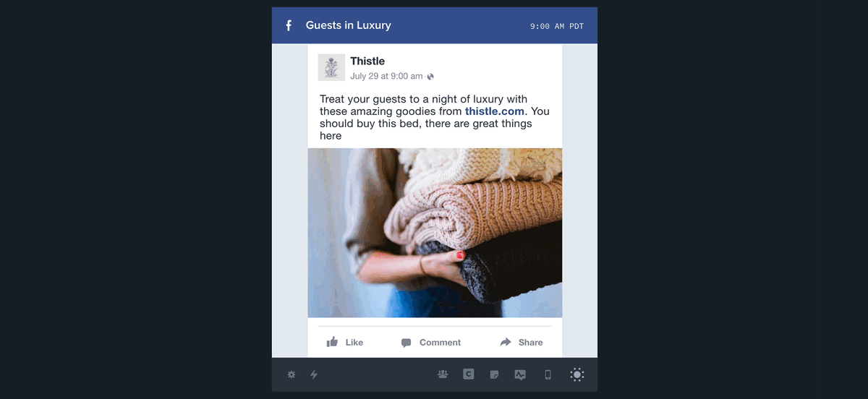868x399 pixels.
Task: Click the Thistle page name
Action: [x=367, y=61]
